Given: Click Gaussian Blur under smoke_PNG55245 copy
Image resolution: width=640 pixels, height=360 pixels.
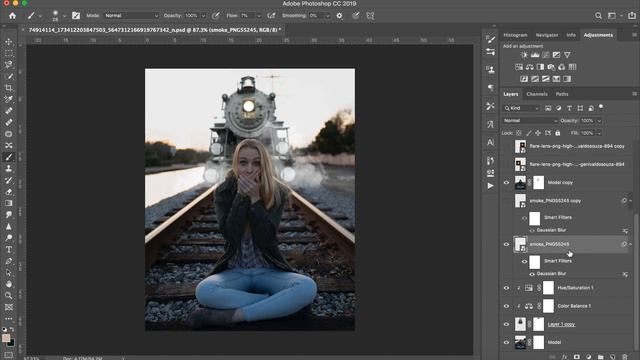Looking at the screenshot, I should coord(551,230).
